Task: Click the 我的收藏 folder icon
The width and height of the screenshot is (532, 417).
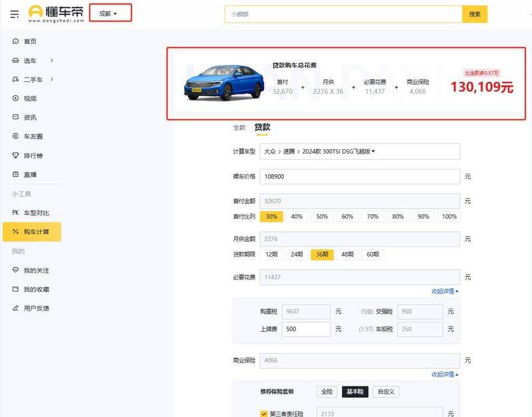Action: (15, 289)
